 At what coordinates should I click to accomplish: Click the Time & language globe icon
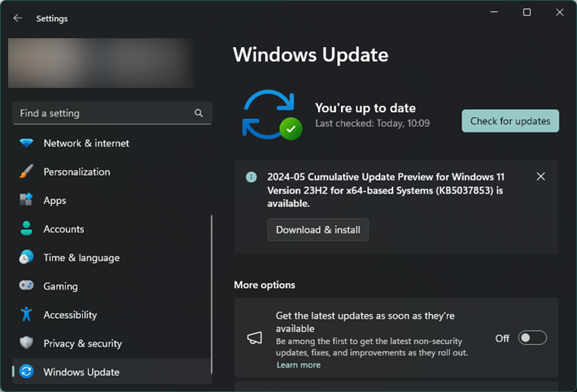(x=26, y=257)
